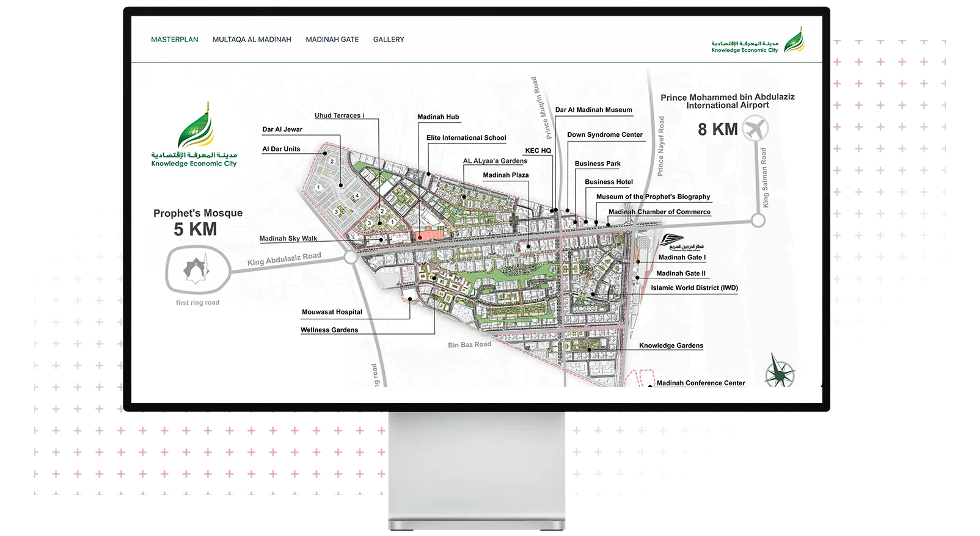Image resolution: width=980 pixels, height=536 pixels.
Task: Click the Wellness Gardens label
Action: [x=329, y=330]
